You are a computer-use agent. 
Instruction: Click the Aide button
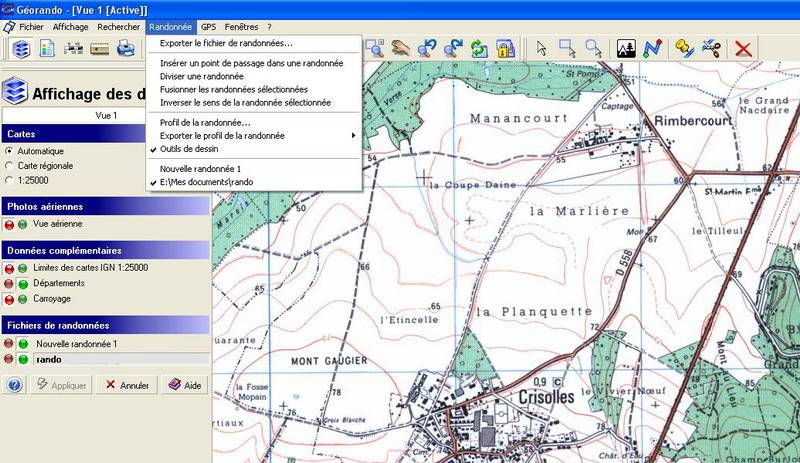coord(185,385)
